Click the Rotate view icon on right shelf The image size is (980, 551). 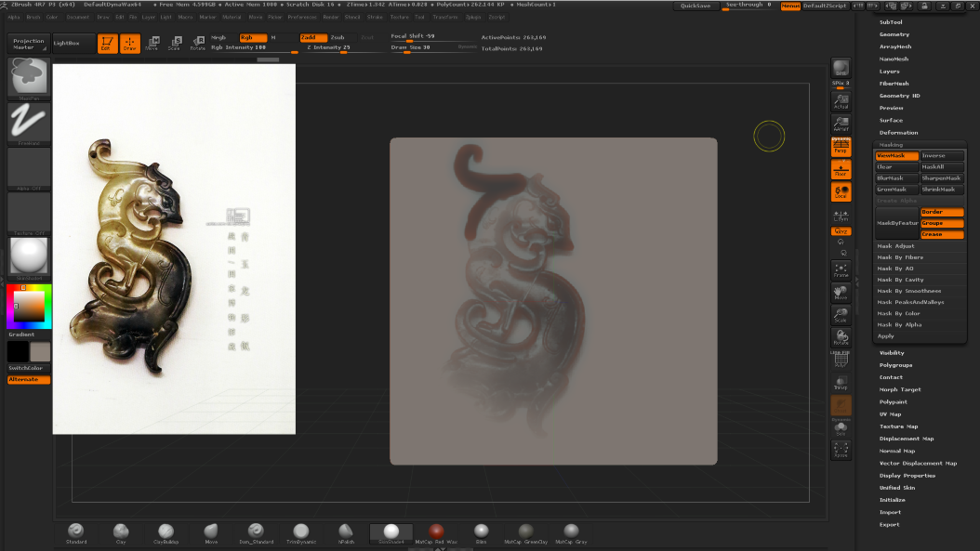point(841,337)
